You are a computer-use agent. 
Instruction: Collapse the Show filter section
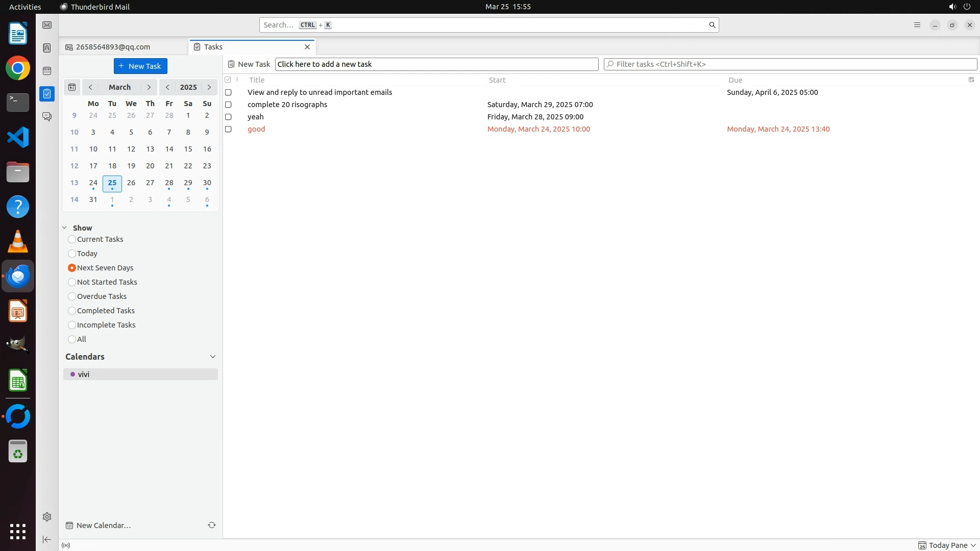click(x=65, y=228)
